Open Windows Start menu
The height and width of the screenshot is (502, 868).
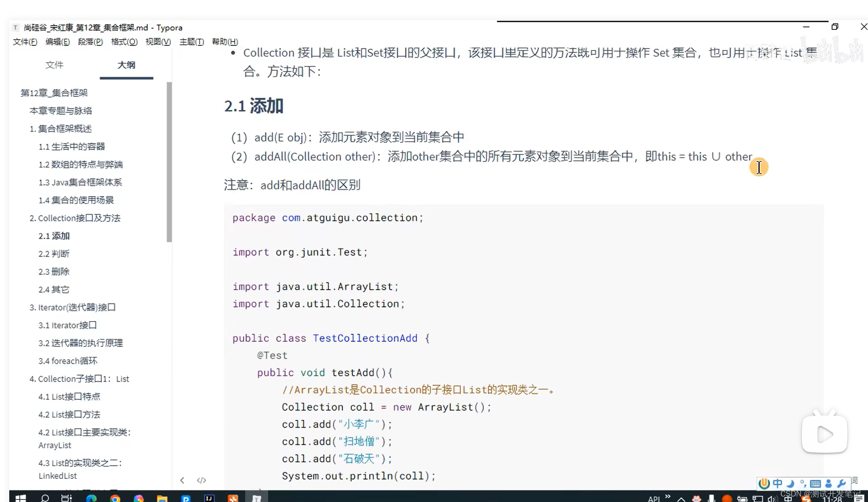21,498
